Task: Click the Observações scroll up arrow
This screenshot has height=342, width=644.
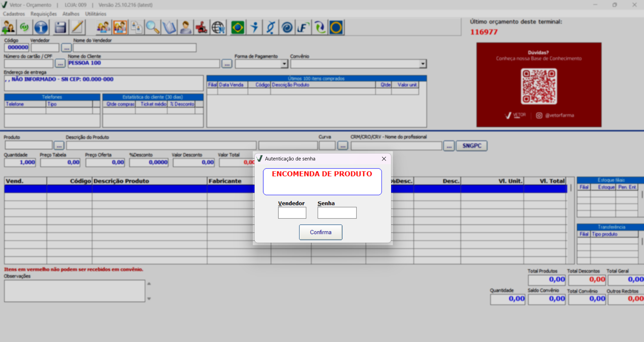Action: [149, 284]
